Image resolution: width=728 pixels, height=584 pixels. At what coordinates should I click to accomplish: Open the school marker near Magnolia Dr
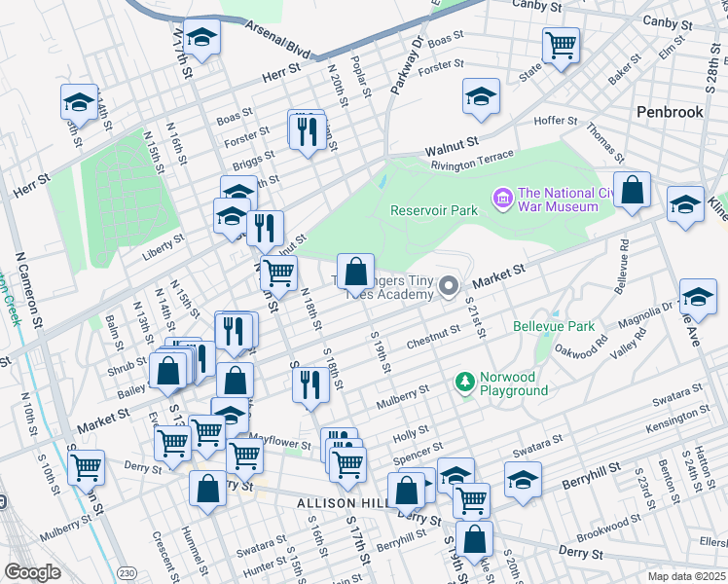click(697, 297)
